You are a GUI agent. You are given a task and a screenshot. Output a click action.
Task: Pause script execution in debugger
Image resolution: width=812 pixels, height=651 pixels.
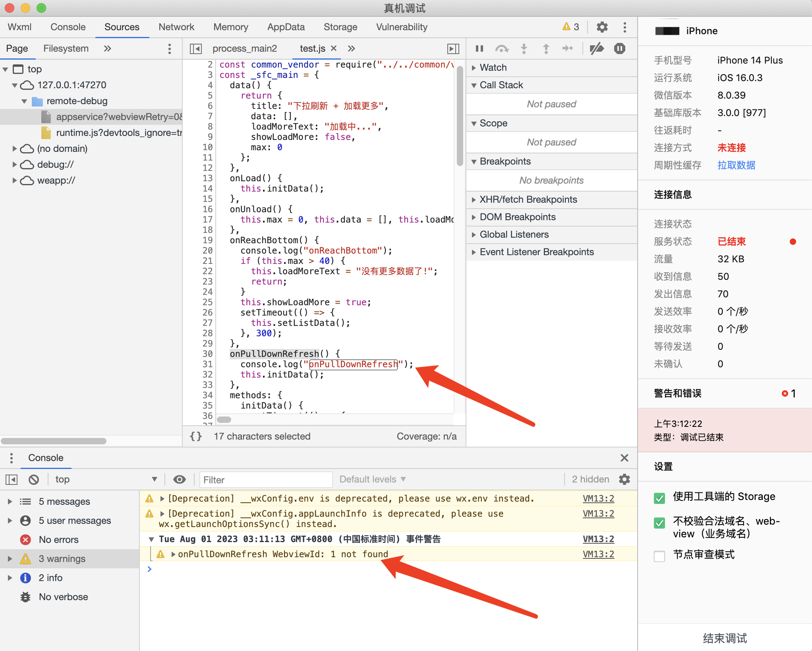click(x=479, y=48)
